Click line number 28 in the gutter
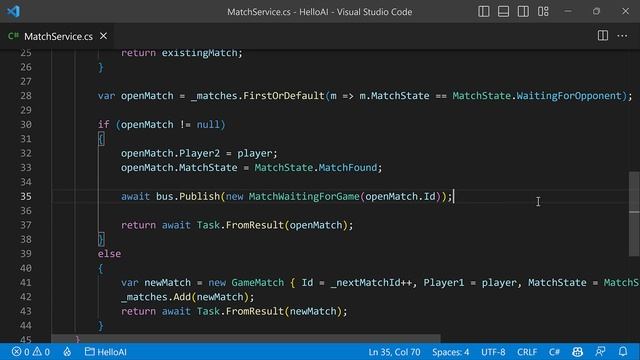This screenshot has height=360, width=640. [26, 96]
